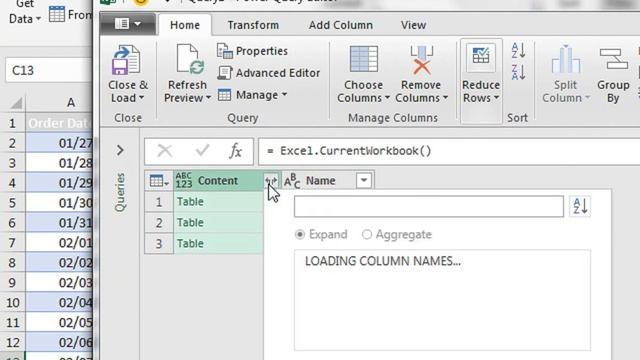640x360 pixels.
Task: Select row number 2 in query preview
Action: click(159, 223)
